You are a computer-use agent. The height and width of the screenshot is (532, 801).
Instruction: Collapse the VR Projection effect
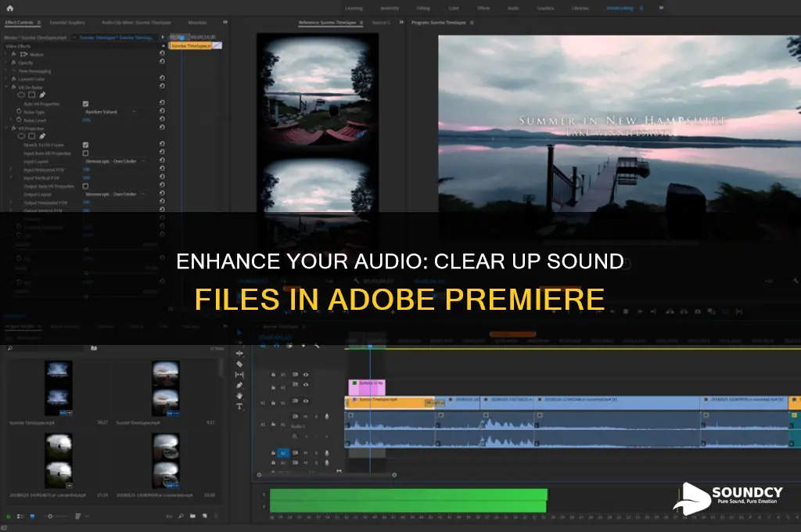[6, 128]
